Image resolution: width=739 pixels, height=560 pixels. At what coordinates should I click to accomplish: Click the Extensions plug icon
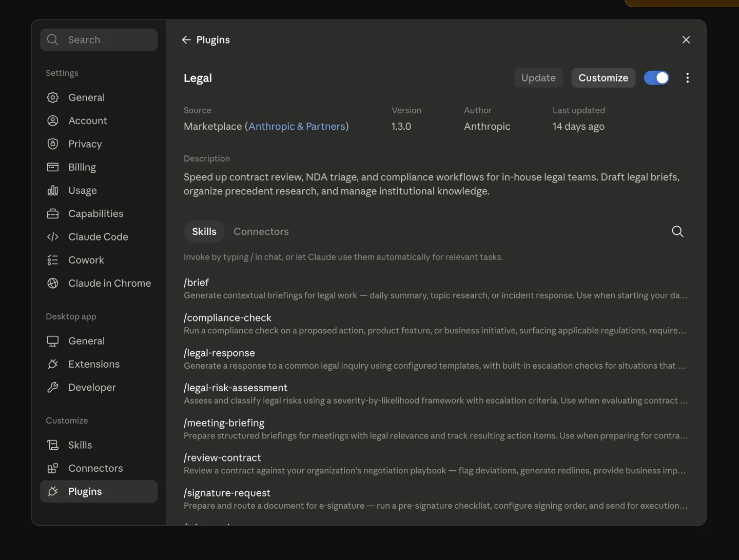(x=52, y=364)
